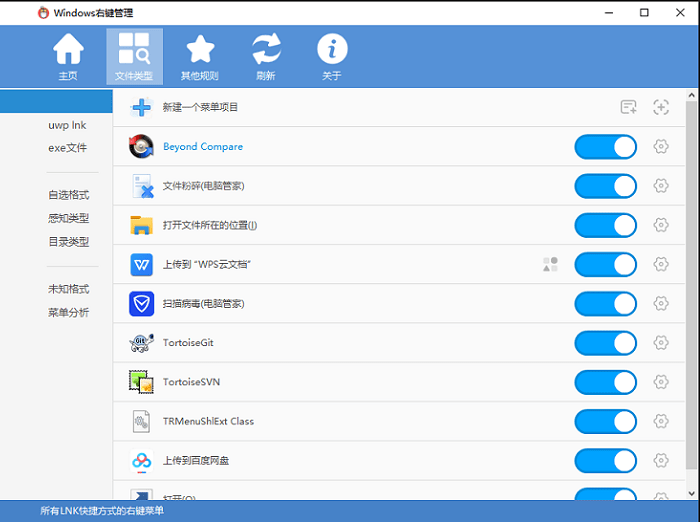Open settings gear for 上传到百度网盘
Screen dimensions: 700x522
pyautogui.click(x=661, y=460)
